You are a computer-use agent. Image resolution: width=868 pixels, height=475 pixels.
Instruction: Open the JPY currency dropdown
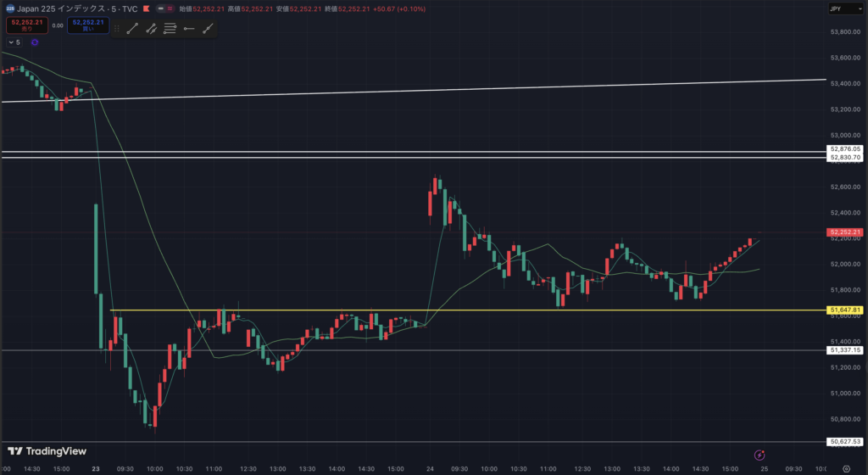[x=846, y=9]
